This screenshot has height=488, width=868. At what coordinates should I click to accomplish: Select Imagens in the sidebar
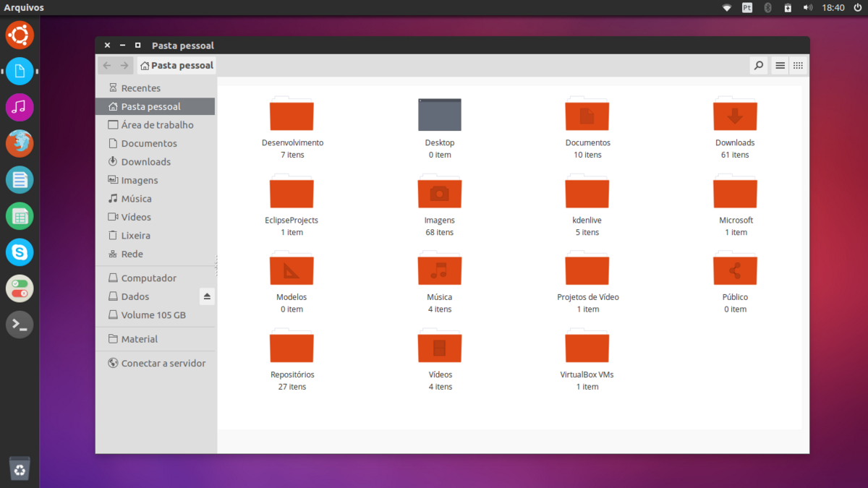[x=155, y=180]
